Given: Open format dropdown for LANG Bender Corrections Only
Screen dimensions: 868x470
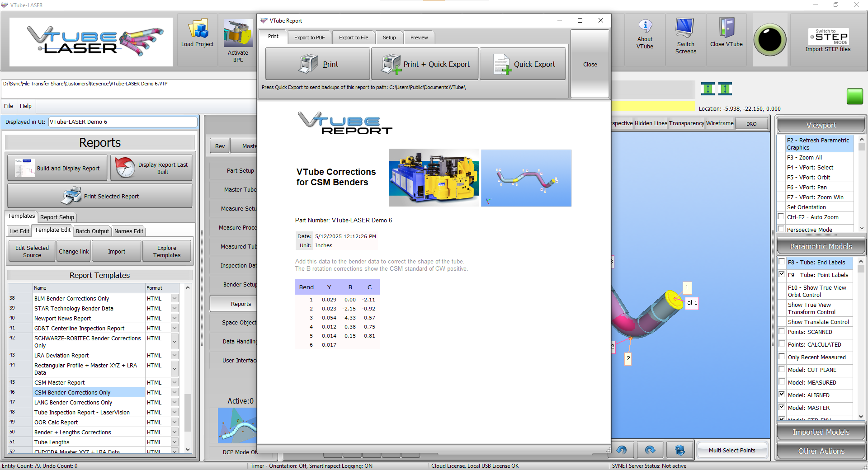Looking at the screenshot, I should tap(175, 402).
